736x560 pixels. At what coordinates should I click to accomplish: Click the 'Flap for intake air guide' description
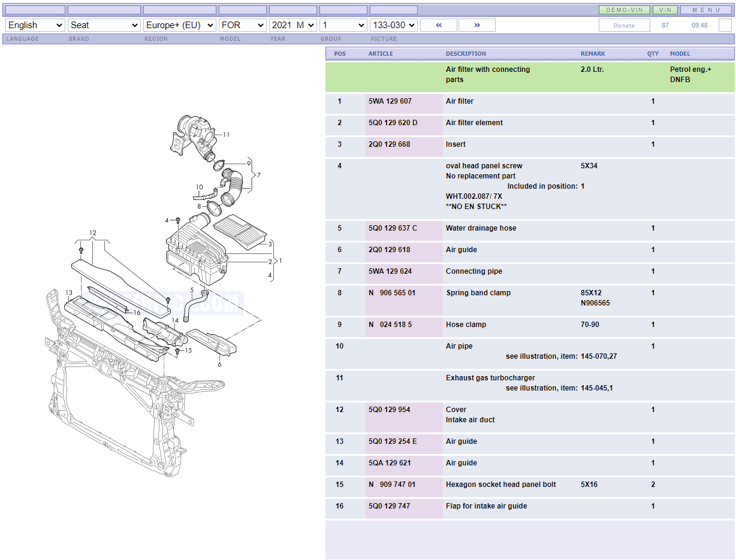486,506
